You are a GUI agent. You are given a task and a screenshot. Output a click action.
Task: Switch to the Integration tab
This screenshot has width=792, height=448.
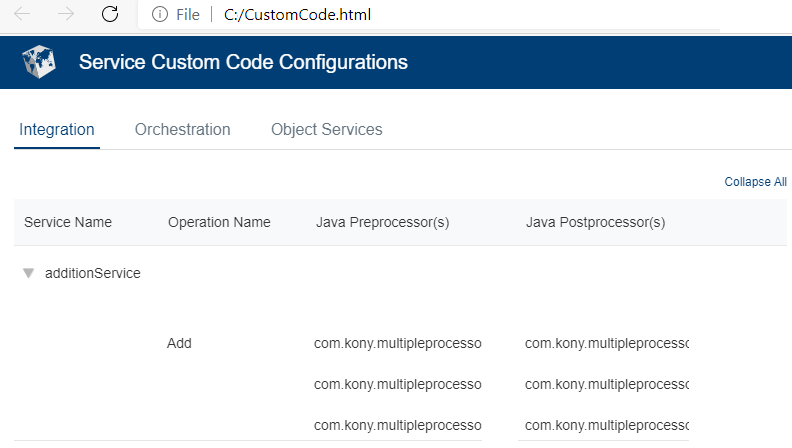point(57,130)
